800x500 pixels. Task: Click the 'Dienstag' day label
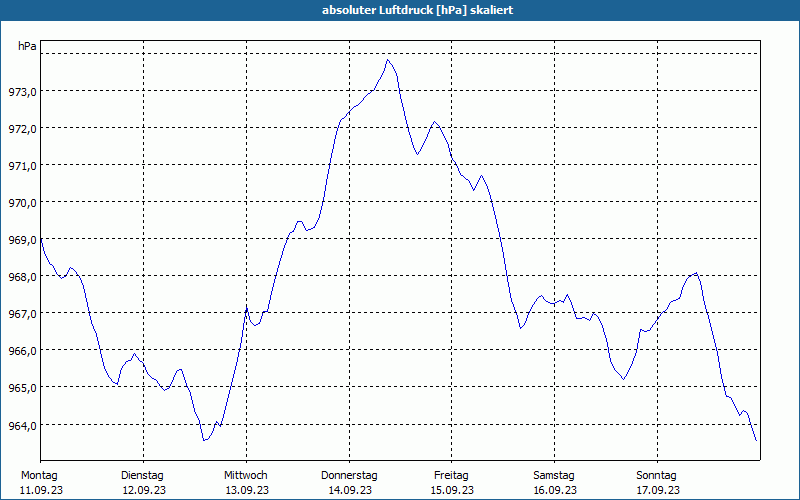[x=142, y=476]
